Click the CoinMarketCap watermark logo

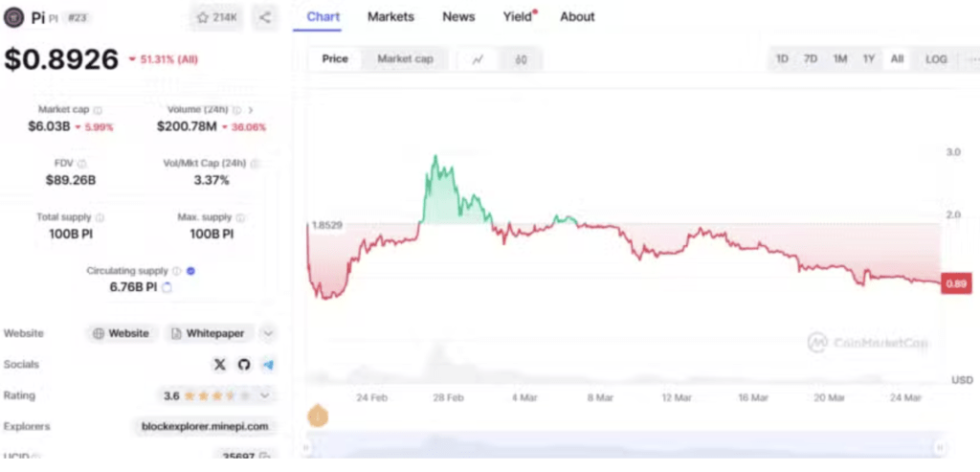[867, 343]
